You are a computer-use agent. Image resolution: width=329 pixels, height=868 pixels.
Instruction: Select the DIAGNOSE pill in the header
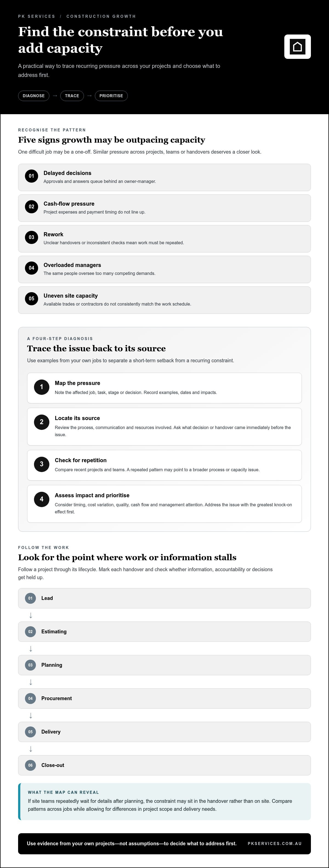point(34,96)
